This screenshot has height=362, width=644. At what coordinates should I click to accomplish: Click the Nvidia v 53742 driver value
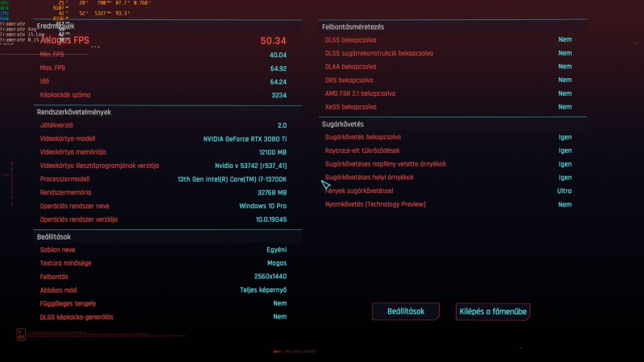pos(250,166)
